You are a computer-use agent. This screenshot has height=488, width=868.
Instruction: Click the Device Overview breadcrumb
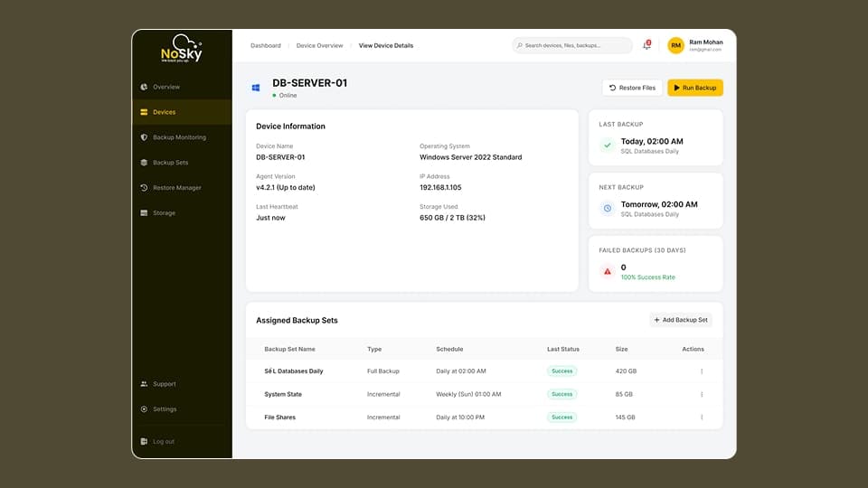[x=320, y=45]
